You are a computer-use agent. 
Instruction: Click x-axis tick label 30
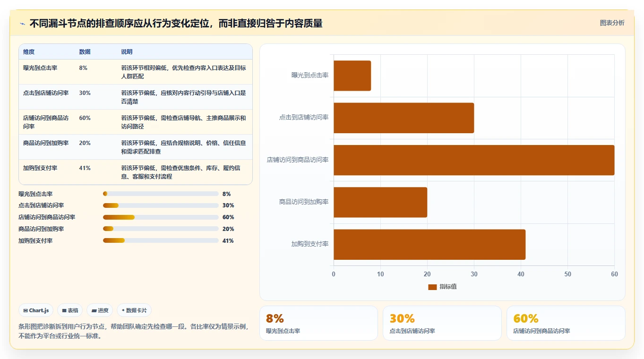point(474,274)
